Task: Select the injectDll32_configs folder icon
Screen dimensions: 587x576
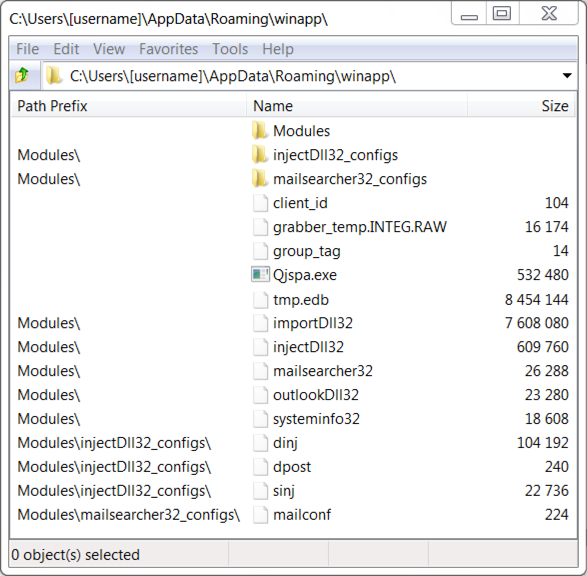Action: 259,155
